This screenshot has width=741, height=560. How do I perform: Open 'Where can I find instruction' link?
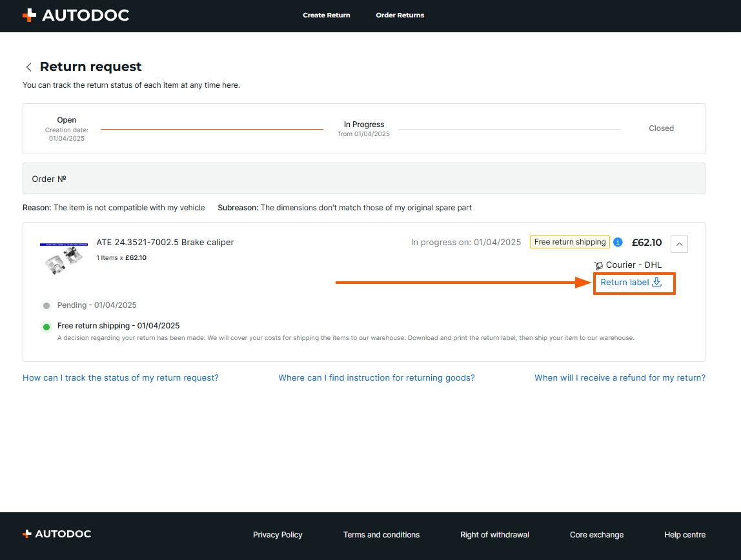tap(376, 378)
